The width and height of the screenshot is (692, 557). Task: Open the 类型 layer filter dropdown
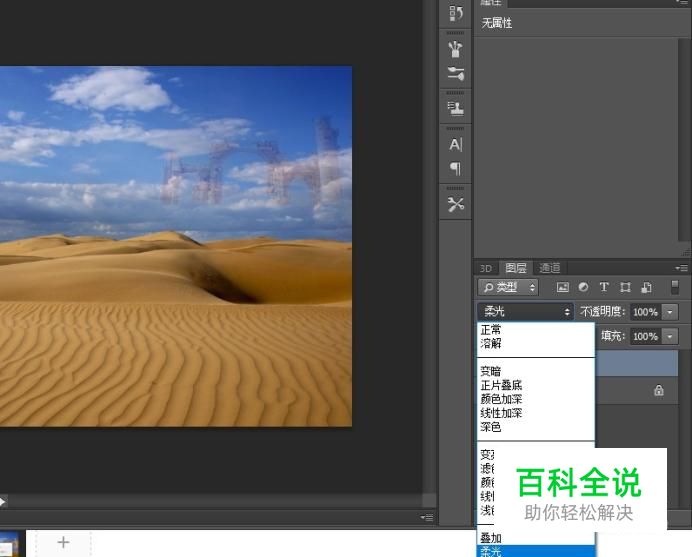(x=508, y=287)
